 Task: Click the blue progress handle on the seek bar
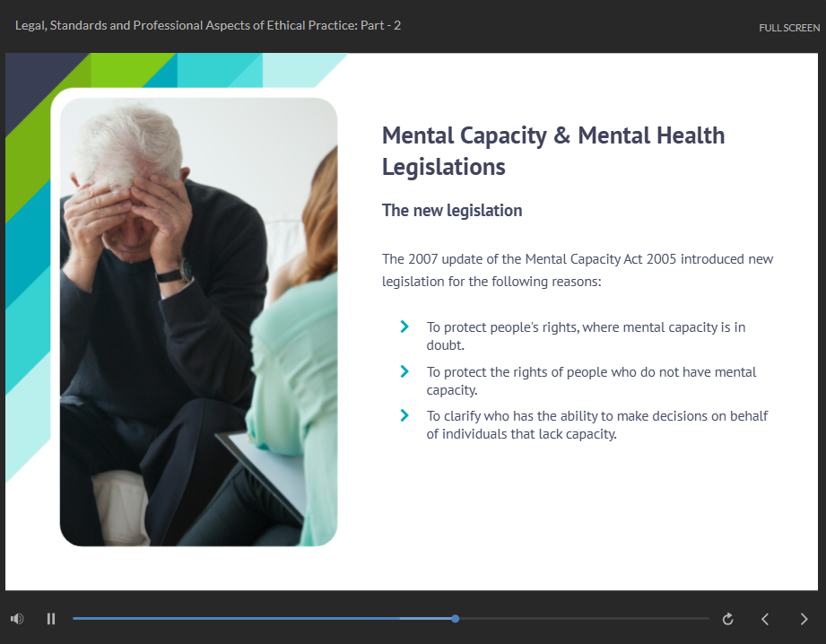(456, 619)
